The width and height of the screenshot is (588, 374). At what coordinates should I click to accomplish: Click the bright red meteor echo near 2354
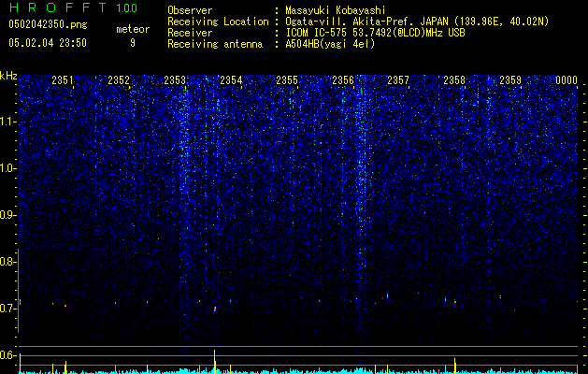tap(215, 309)
